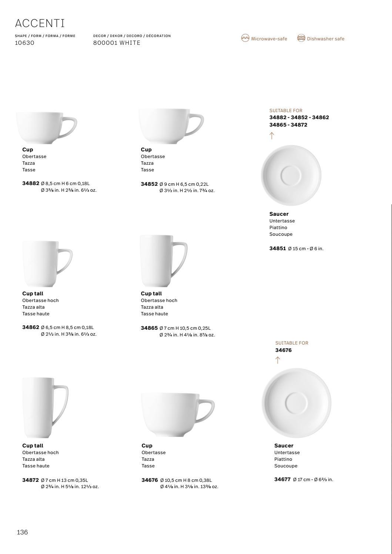Viewport: 392px width, 554px height.
Task: Click the ACCENTI collection title
Action: [x=40, y=23]
